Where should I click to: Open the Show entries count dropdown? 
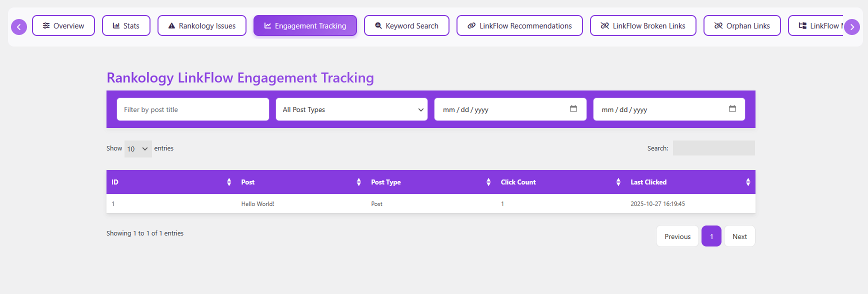pyautogui.click(x=138, y=149)
